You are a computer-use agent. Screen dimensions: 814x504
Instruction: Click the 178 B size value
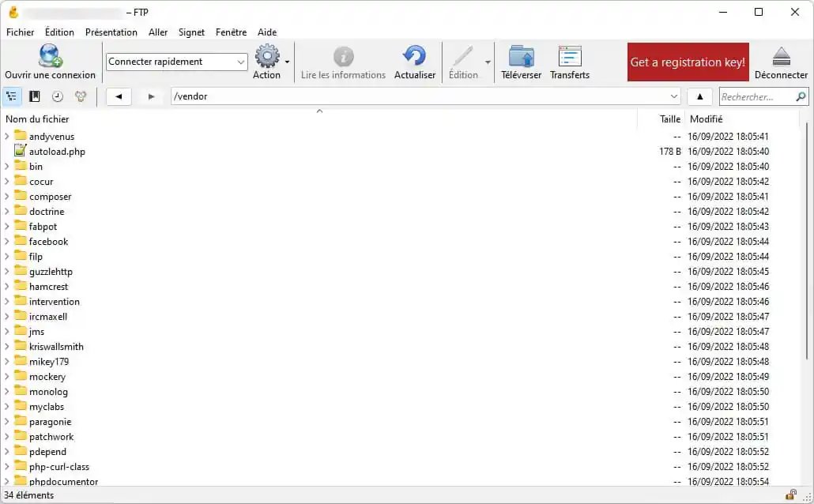(669, 151)
